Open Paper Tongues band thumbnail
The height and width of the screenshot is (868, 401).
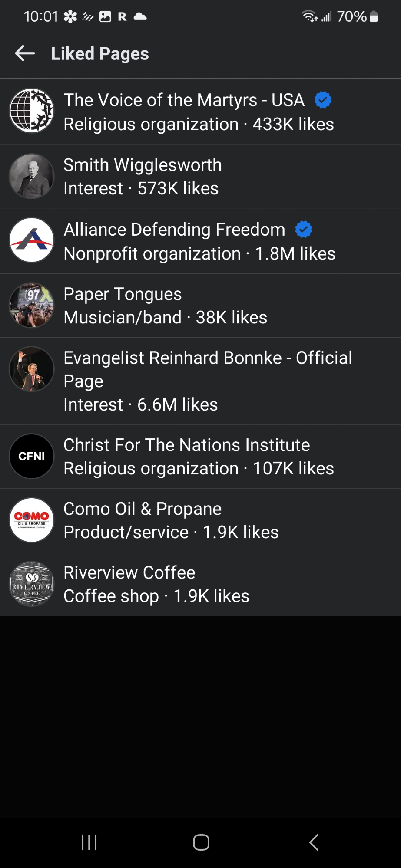[32, 305]
